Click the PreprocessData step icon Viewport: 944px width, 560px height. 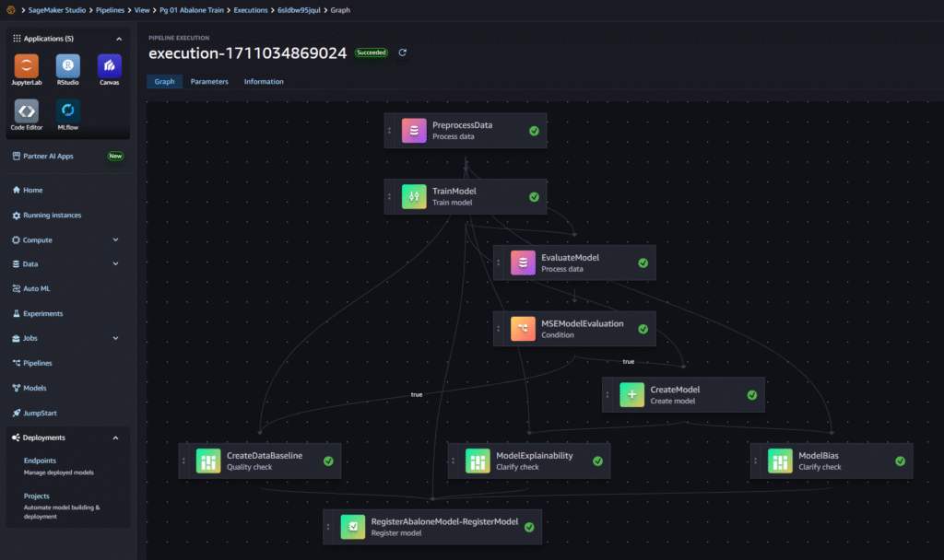tap(414, 131)
